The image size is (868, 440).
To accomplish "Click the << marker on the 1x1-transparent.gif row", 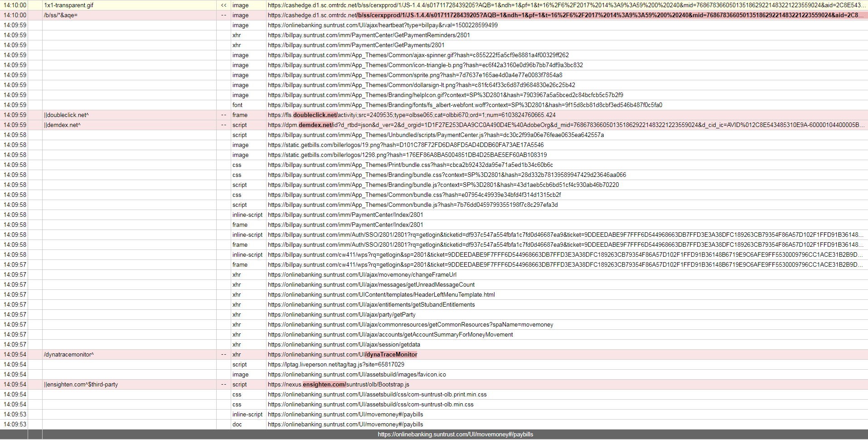I will 223,5.
